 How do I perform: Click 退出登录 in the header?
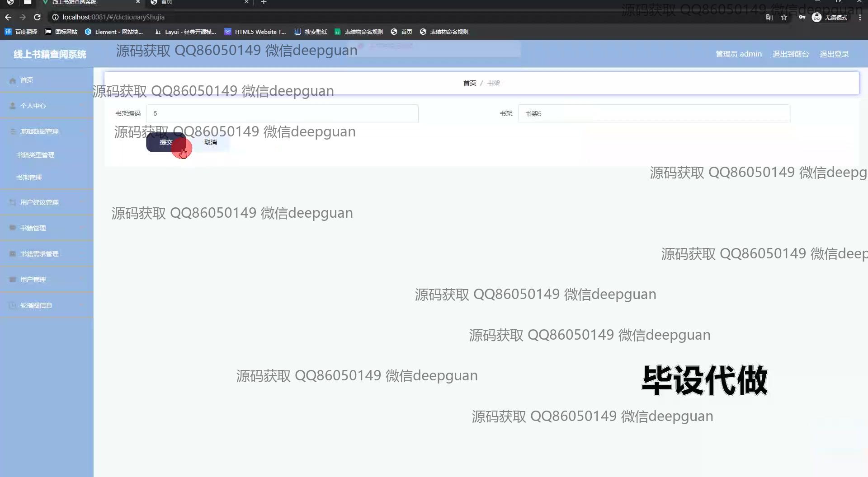pos(834,54)
